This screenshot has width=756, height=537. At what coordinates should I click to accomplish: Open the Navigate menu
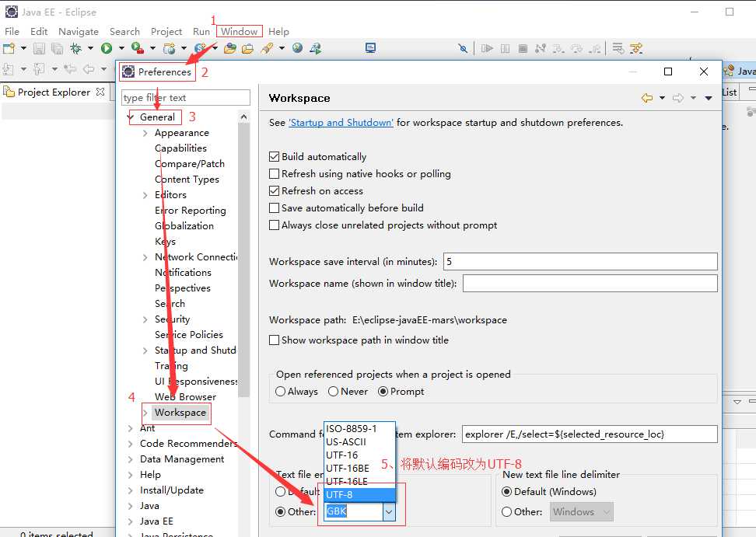click(79, 31)
